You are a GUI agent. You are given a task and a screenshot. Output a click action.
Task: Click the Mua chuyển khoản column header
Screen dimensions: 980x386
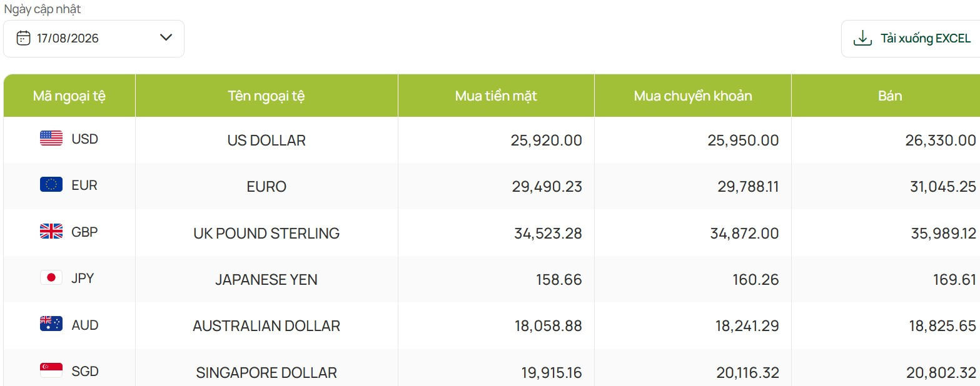point(693,96)
